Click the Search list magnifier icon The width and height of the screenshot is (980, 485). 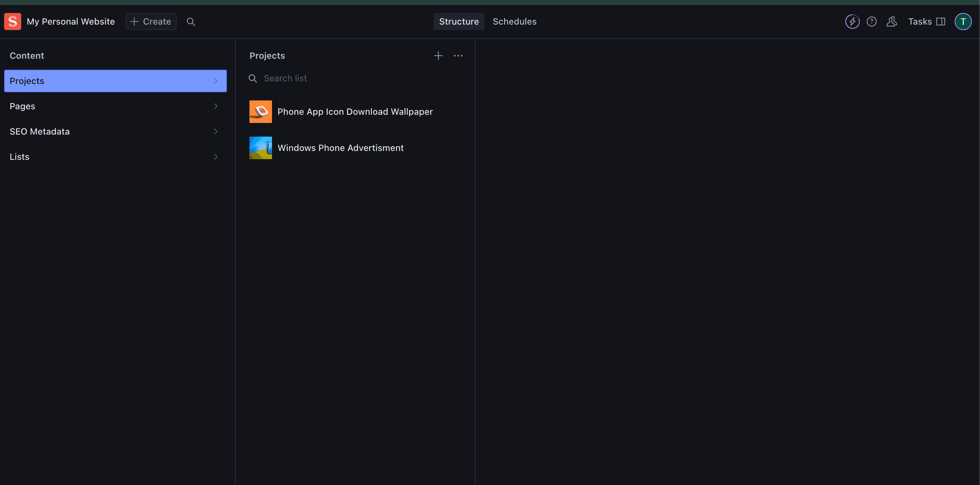[x=253, y=78]
